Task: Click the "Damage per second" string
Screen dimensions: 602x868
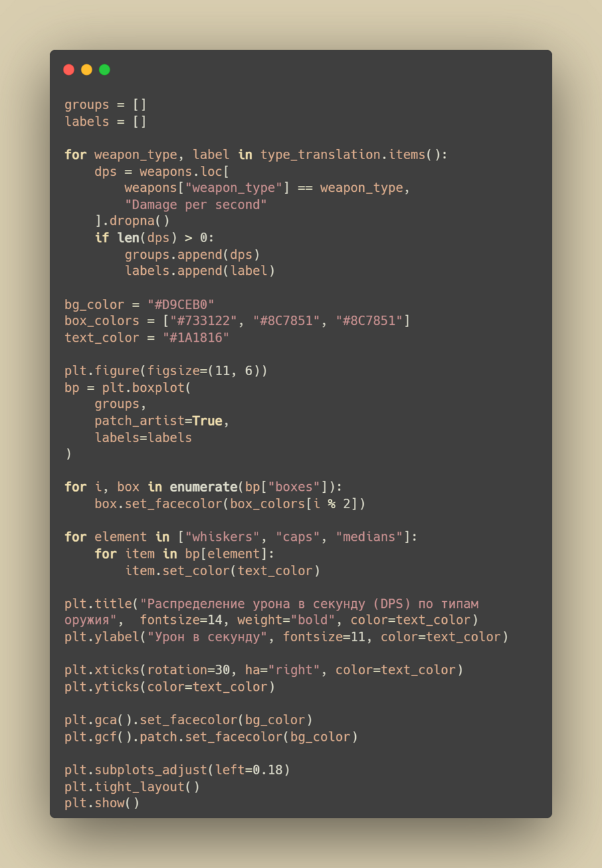Action: click(196, 205)
